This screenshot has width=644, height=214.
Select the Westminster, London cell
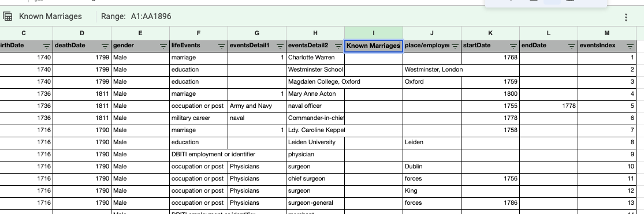(431, 70)
